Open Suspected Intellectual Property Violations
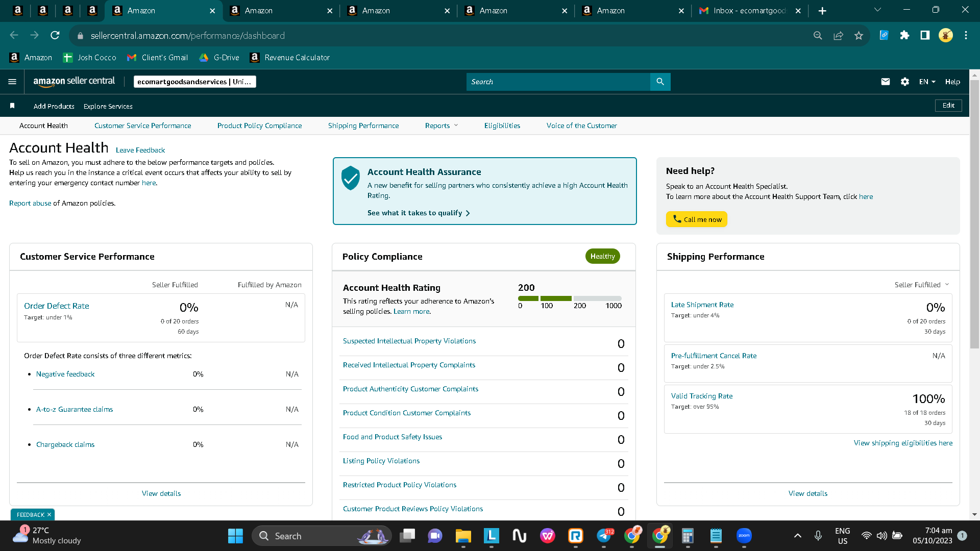Image resolution: width=980 pixels, height=551 pixels. (x=409, y=341)
